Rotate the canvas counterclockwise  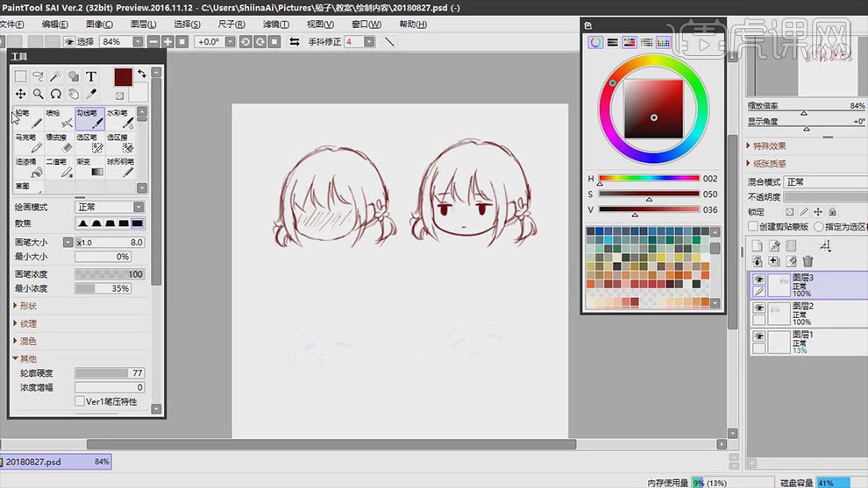click(245, 41)
